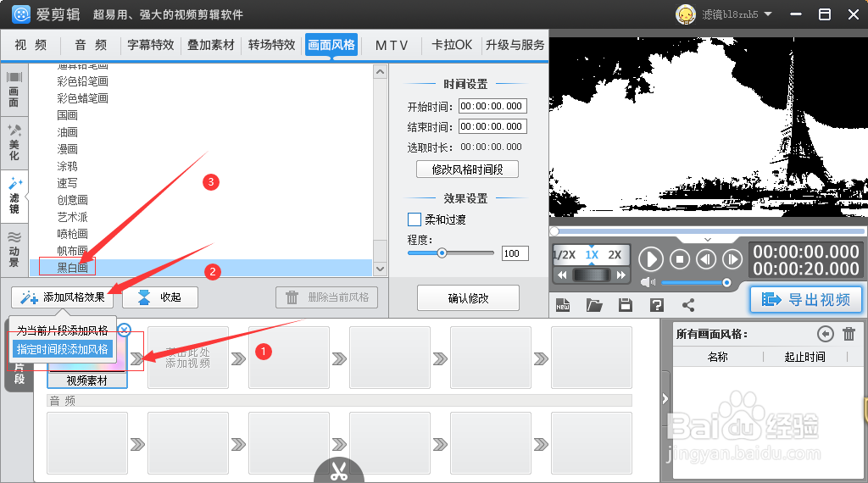The image size is (868, 483).
Task: Click the 确认修改 button
Action: [468, 298]
